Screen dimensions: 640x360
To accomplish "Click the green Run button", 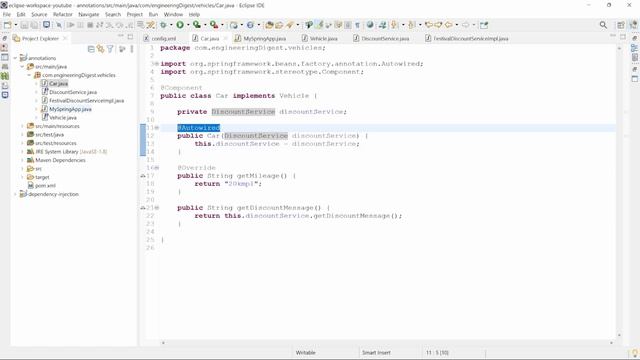I will [180, 25].
